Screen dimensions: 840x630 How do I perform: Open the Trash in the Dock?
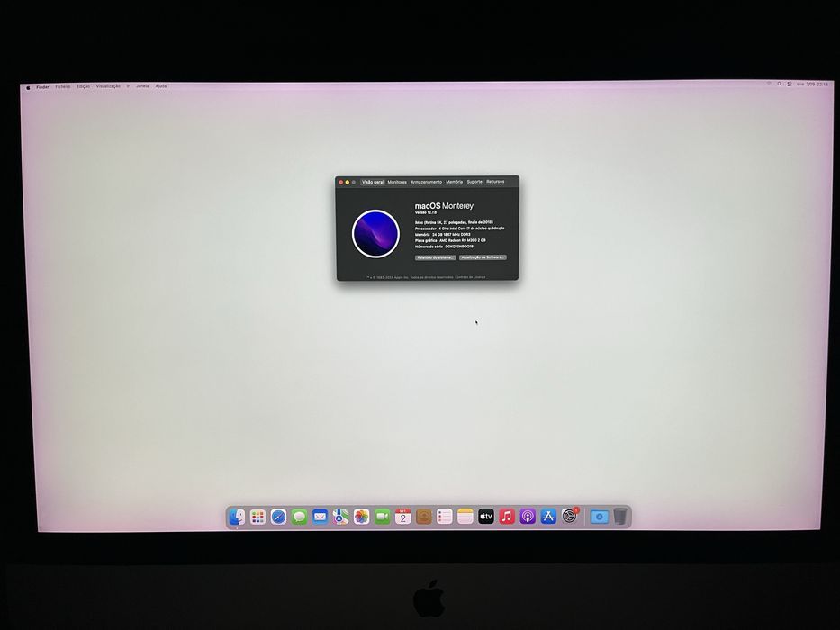tap(620, 517)
